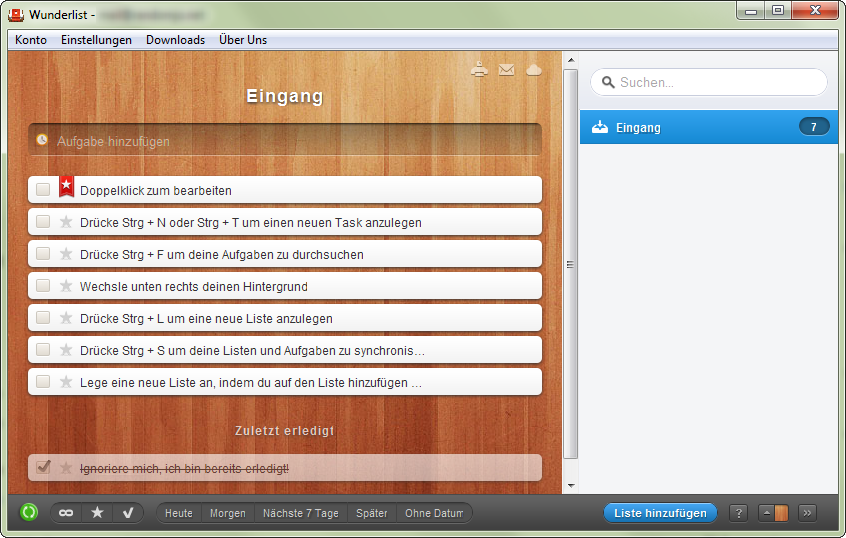The image size is (846, 538).
Task: Click 'Zuletzt erledigt' section heading
Action: click(285, 431)
